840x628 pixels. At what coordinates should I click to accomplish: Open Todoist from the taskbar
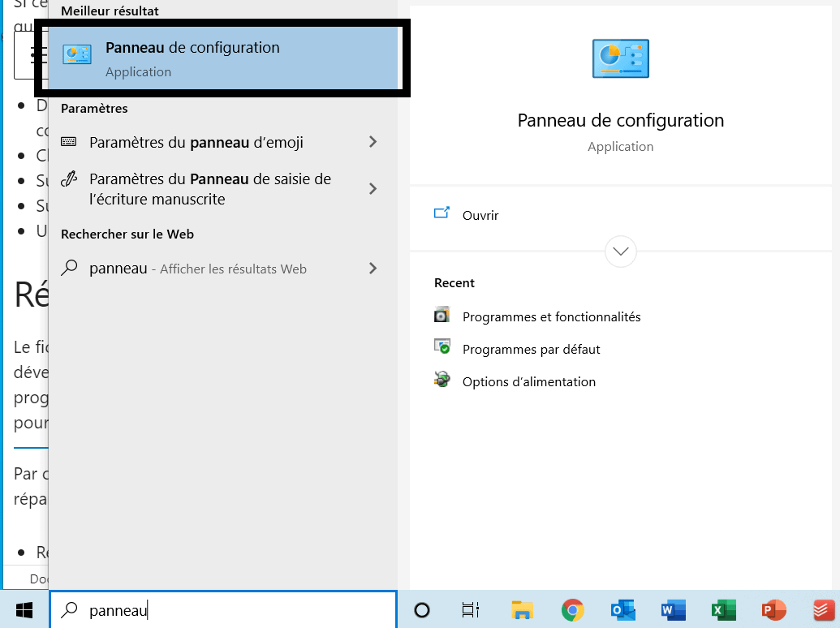[x=824, y=610]
